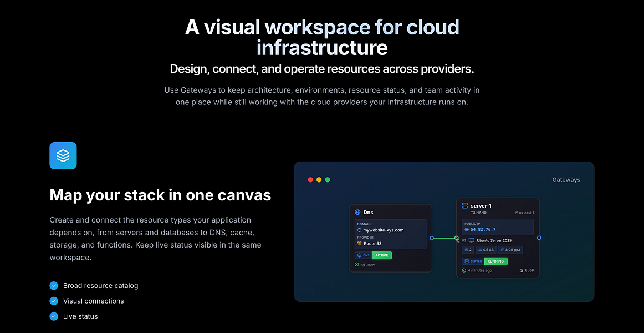
Task: Click the blue layers stack icon
Action: [x=63, y=155]
